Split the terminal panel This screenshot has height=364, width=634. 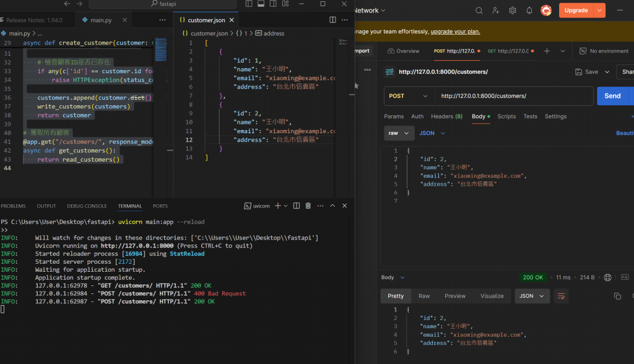click(x=297, y=206)
